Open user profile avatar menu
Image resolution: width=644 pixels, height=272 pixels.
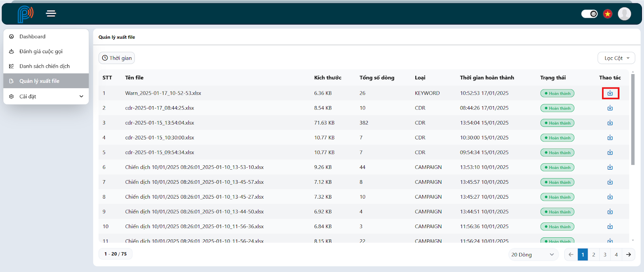[x=624, y=14]
